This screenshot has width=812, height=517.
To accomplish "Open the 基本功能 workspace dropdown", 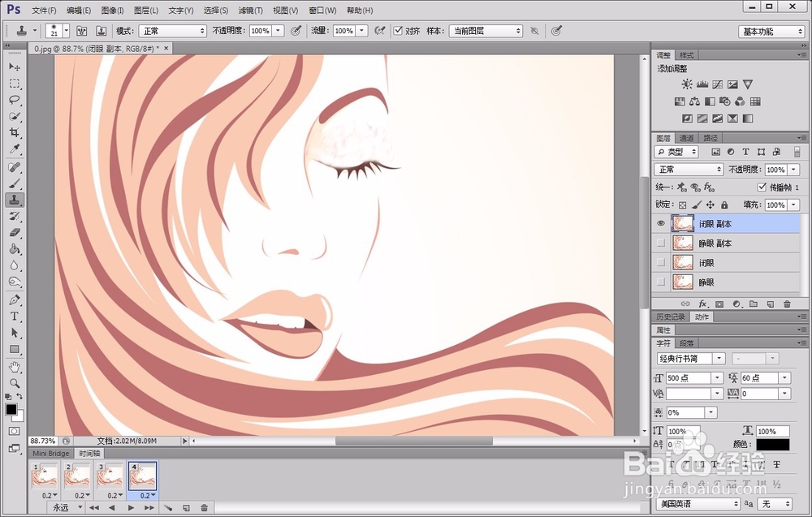I will click(x=771, y=32).
